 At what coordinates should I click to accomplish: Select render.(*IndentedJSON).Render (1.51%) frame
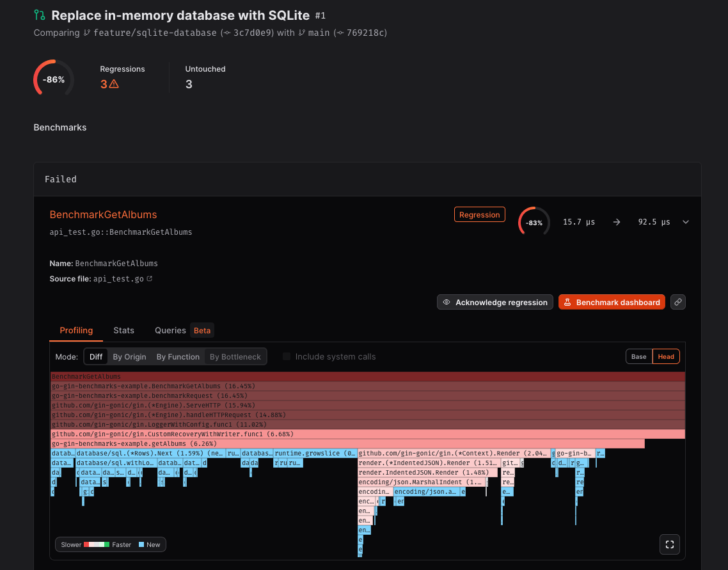(x=429, y=463)
